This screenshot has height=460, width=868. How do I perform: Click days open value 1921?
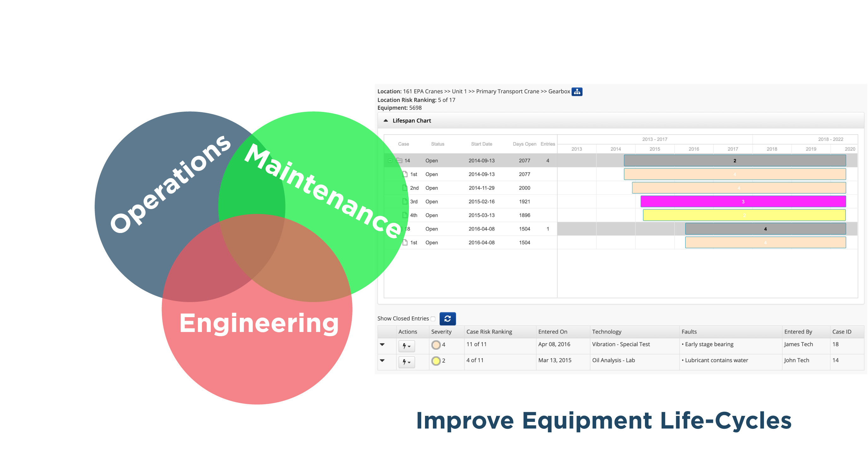tap(524, 201)
